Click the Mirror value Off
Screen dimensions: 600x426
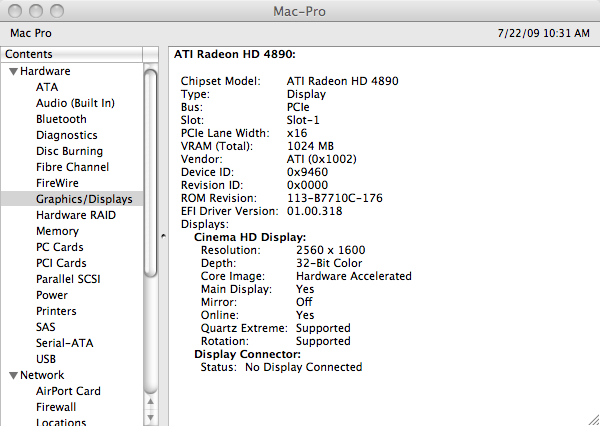click(304, 302)
